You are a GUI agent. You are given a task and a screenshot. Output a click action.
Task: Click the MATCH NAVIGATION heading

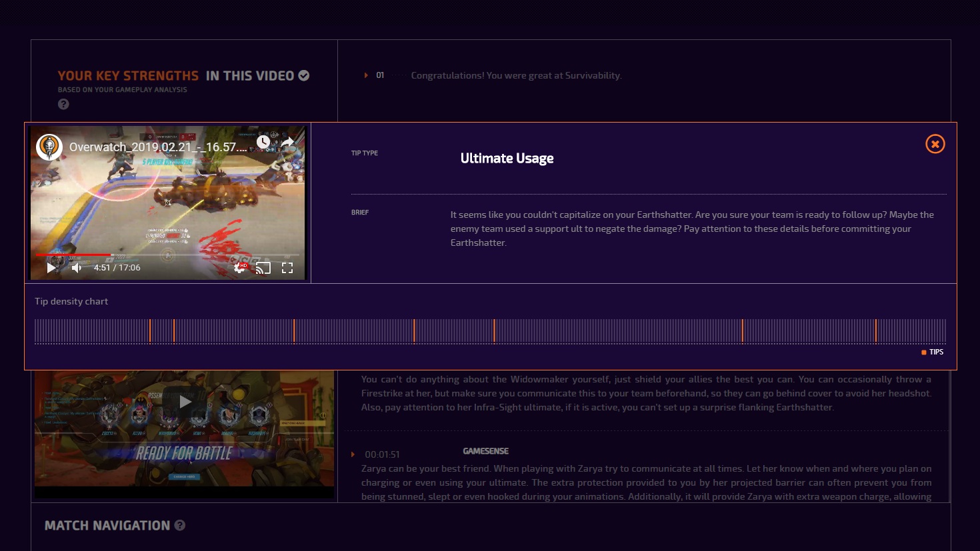pos(107,526)
